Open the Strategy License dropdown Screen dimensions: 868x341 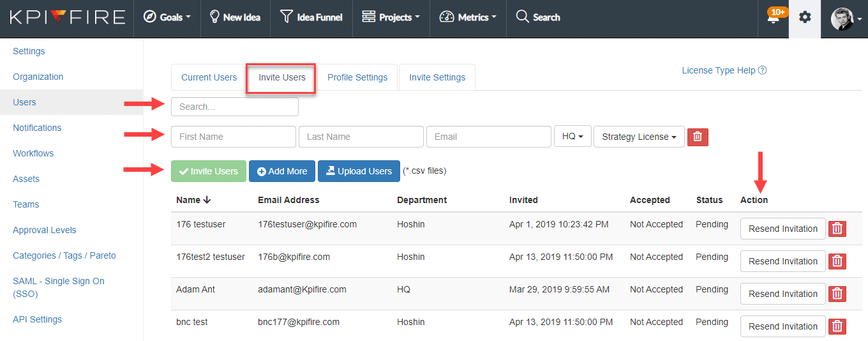pyautogui.click(x=639, y=137)
